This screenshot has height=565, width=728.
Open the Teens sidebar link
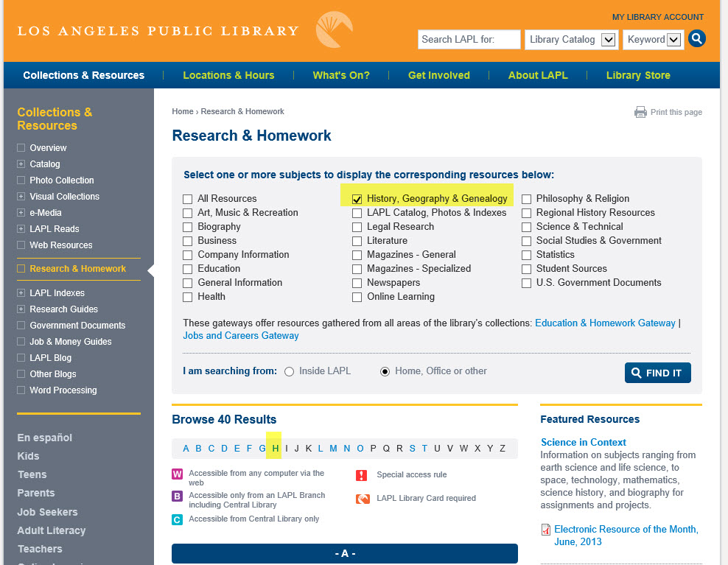[32, 474]
